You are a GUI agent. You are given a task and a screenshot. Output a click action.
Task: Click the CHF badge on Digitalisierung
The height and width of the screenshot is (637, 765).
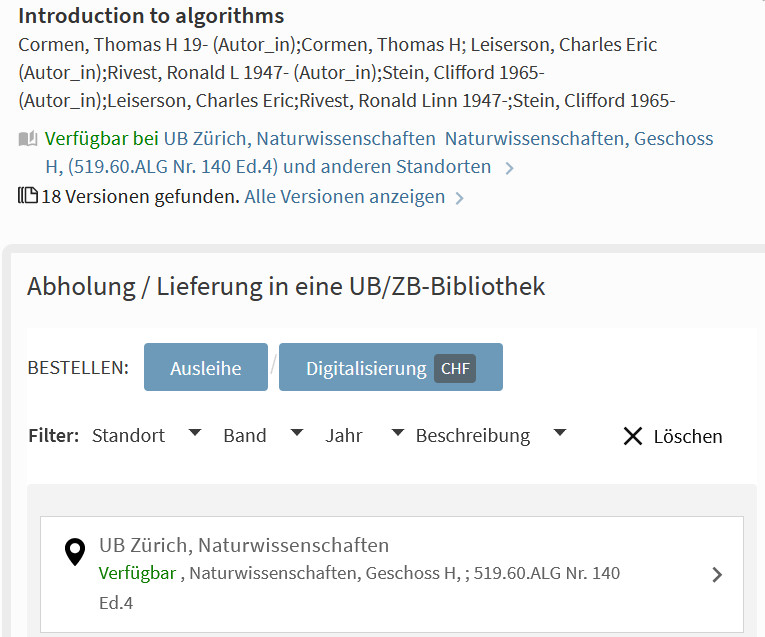pyautogui.click(x=455, y=368)
